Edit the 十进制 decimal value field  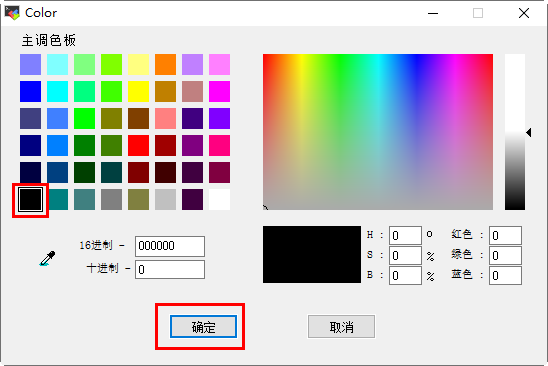click(x=170, y=270)
